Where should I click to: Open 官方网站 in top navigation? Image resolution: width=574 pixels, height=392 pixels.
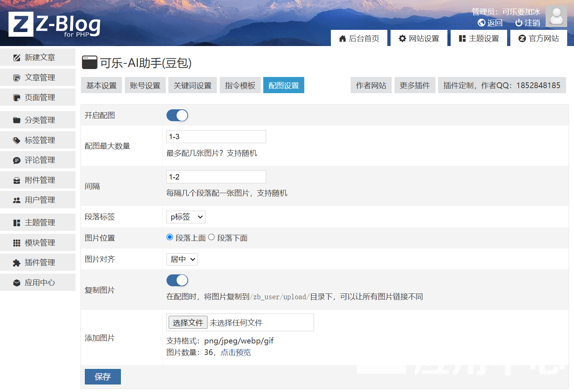[539, 38]
